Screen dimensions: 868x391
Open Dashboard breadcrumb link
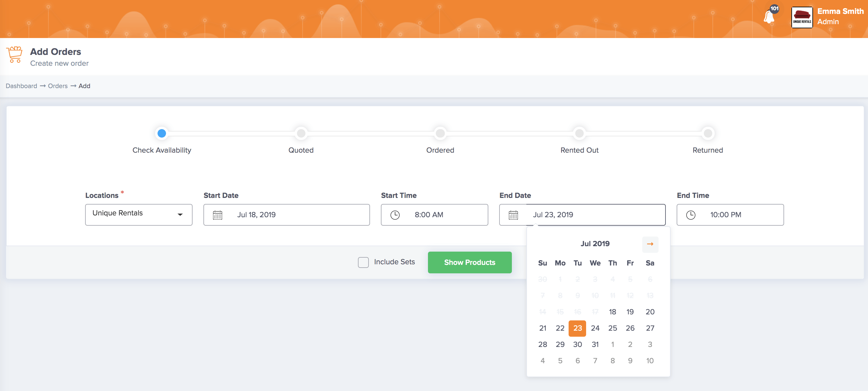click(x=21, y=86)
